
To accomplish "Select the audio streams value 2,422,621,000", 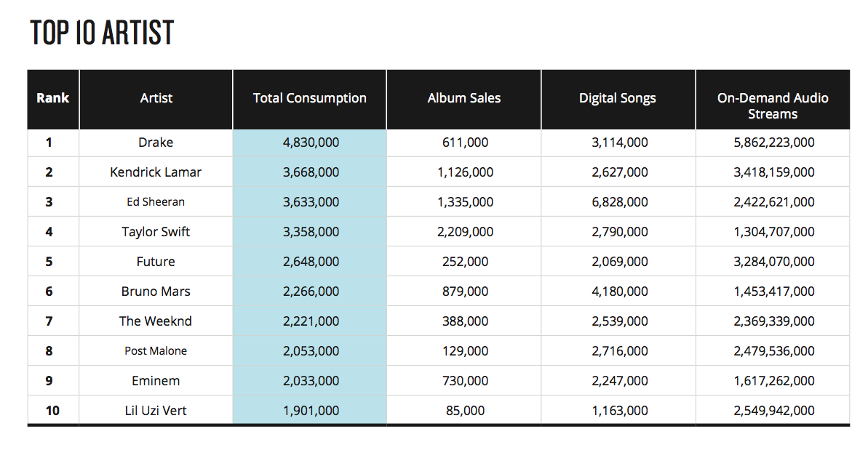I will pos(774,202).
